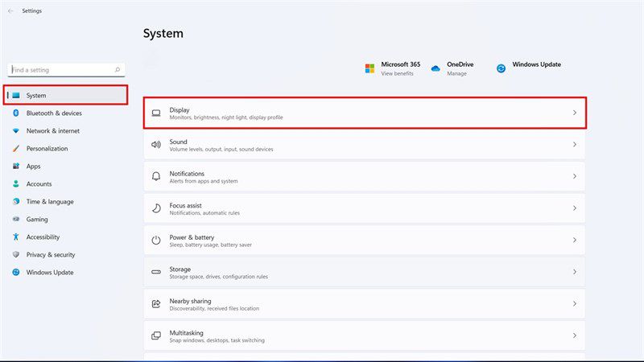The image size is (644, 362).
Task: Click the back arrow beside Settings title
Action: click(10, 11)
